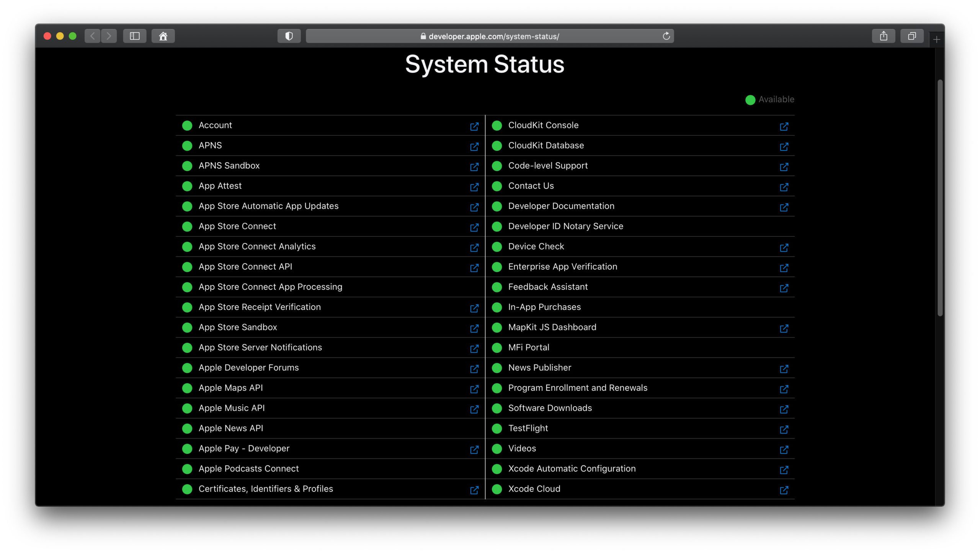The image size is (980, 553).
Task: Click external link icon for APNS Sandbox
Action: click(x=474, y=167)
